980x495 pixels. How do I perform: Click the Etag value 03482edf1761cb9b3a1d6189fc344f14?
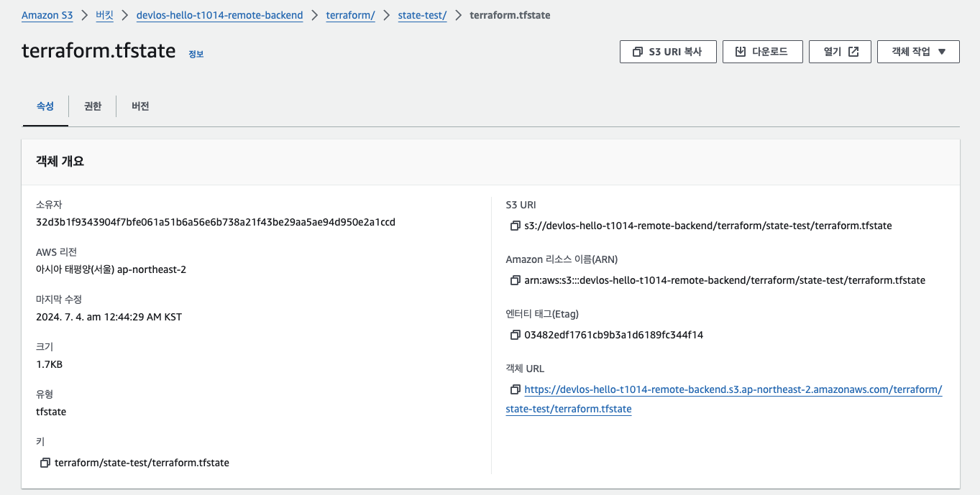[614, 335]
